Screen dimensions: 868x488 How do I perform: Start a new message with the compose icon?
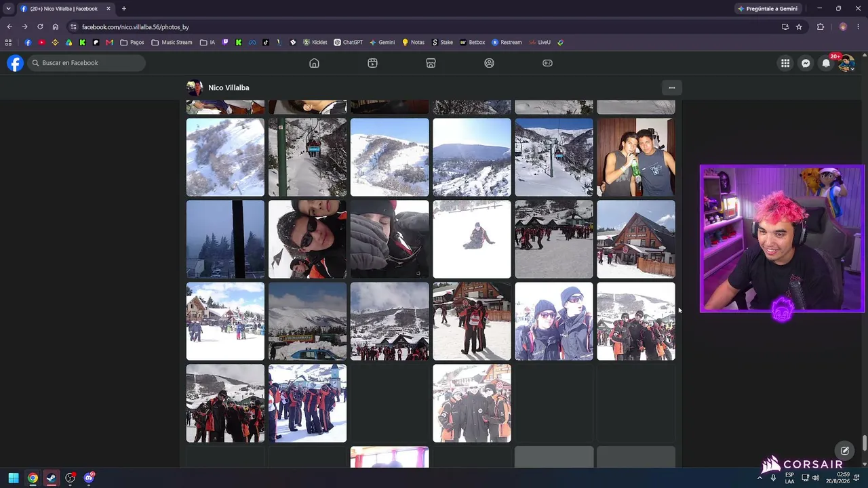click(845, 451)
